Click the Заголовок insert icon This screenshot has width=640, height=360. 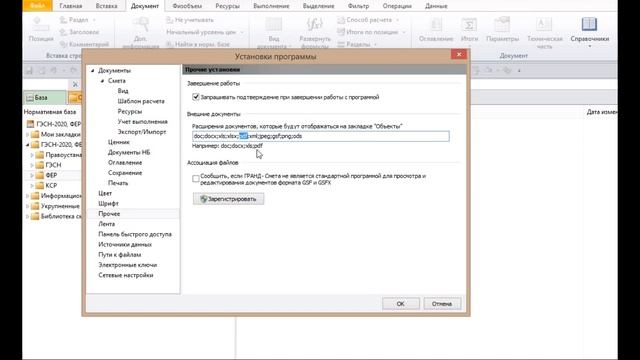click(63, 32)
